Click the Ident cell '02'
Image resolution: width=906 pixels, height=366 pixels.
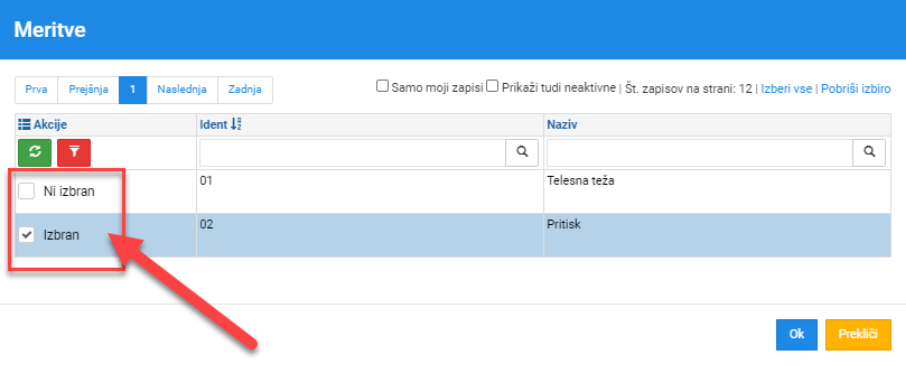pos(370,235)
